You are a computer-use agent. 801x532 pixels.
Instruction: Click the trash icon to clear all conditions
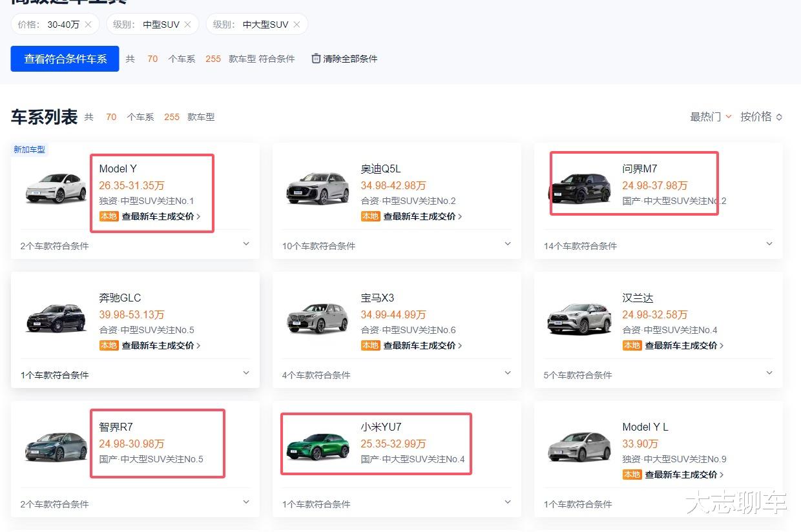click(x=316, y=59)
